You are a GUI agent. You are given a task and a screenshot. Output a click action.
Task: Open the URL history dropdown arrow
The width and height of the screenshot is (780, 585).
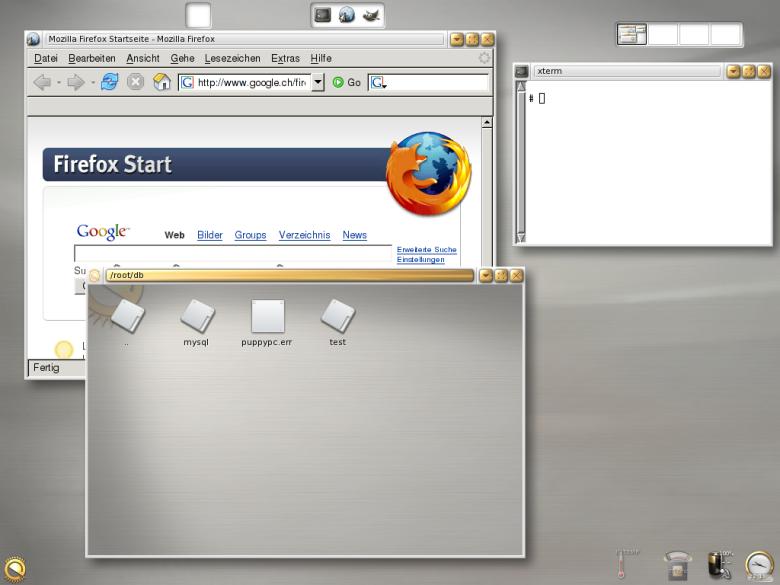(318, 83)
